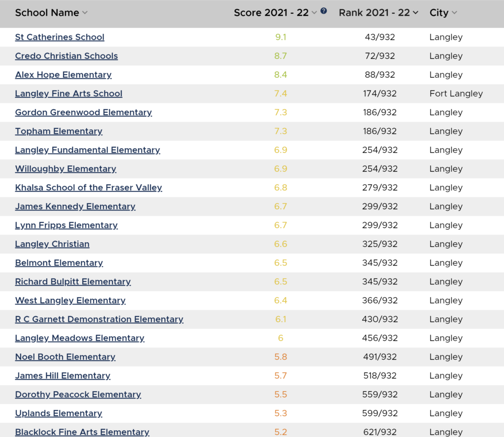The image size is (504, 437).
Task: Click the 456/932 rank cell
Action: [380, 338]
